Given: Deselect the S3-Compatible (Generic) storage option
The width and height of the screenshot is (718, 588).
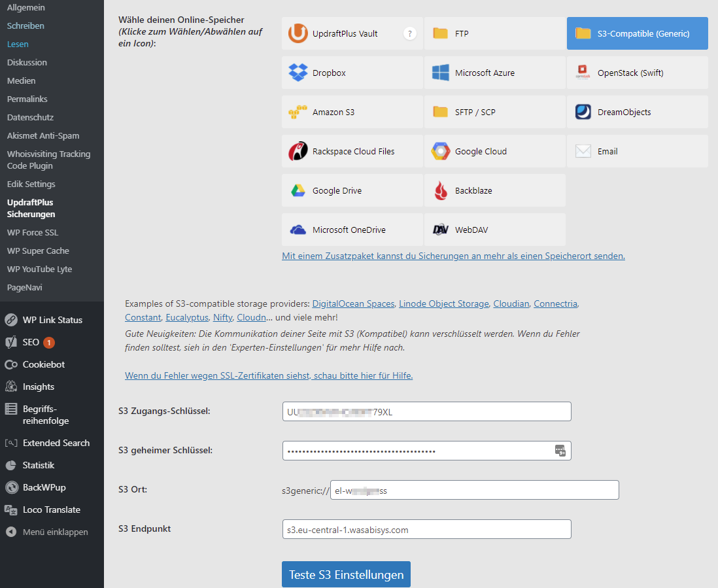Looking at the screenshot, I should point(637,33).
